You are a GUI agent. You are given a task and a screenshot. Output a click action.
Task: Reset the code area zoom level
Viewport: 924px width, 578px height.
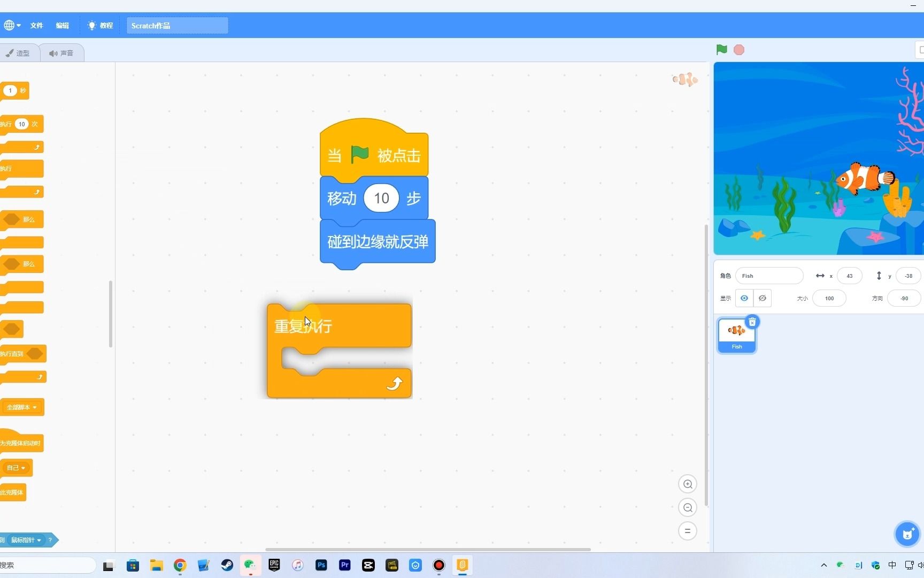click(688, 530)
